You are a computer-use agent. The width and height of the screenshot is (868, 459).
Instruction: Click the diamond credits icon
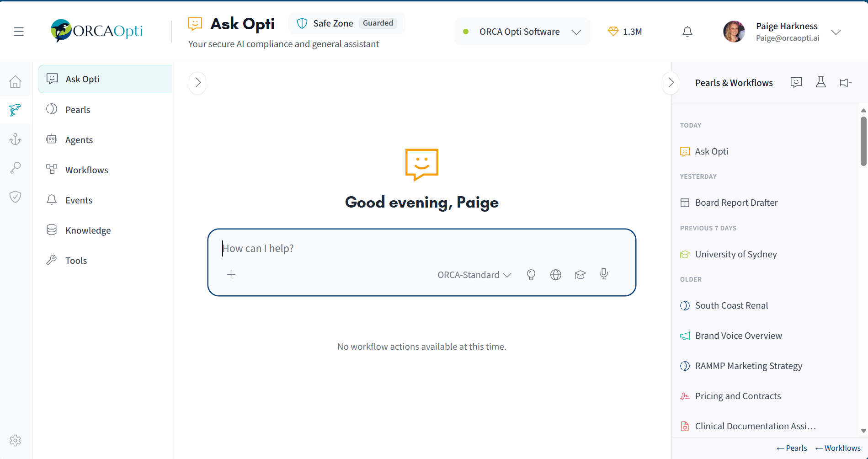click(613, 31)
